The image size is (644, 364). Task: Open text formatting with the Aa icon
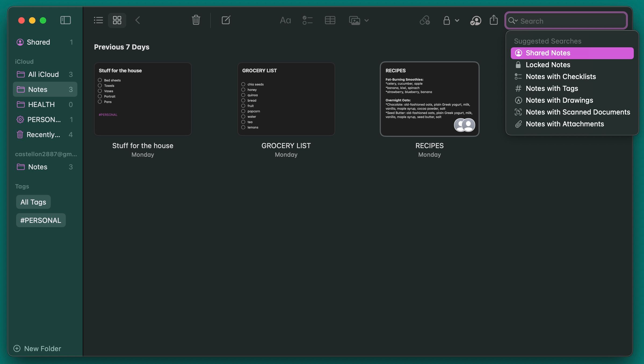(x=285, y=20)
